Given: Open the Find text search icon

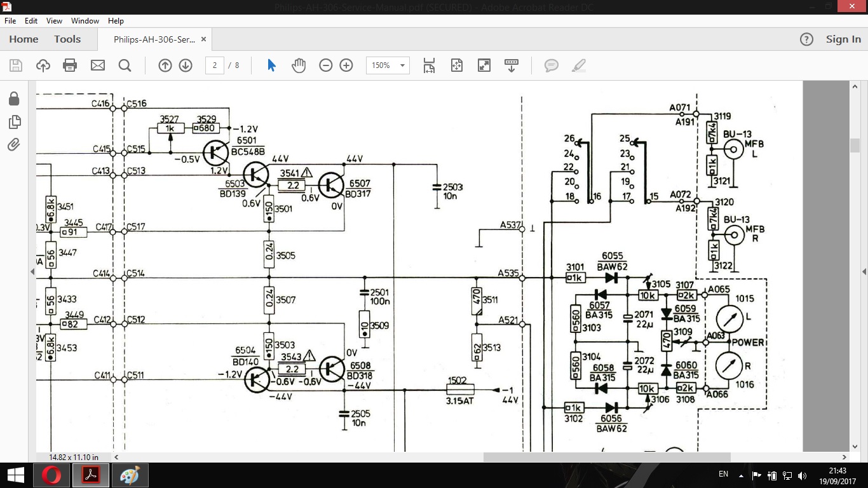Looking at the screenshot, I should (125, 65).
